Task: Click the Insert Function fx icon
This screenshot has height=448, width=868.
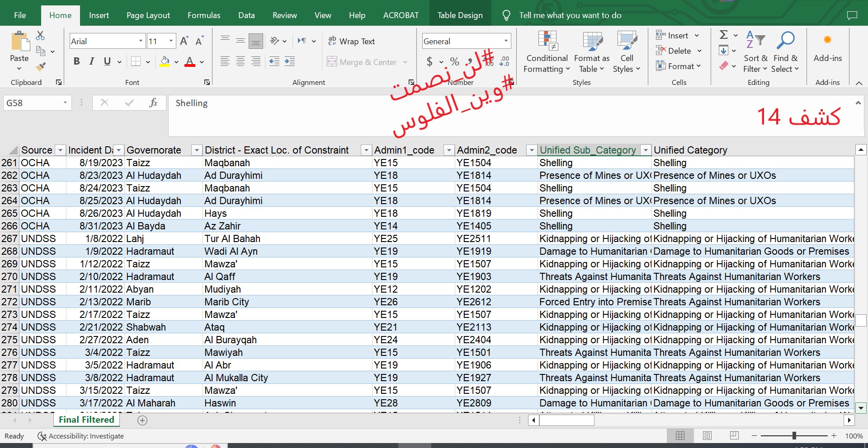Action: [x=153, y=103]
